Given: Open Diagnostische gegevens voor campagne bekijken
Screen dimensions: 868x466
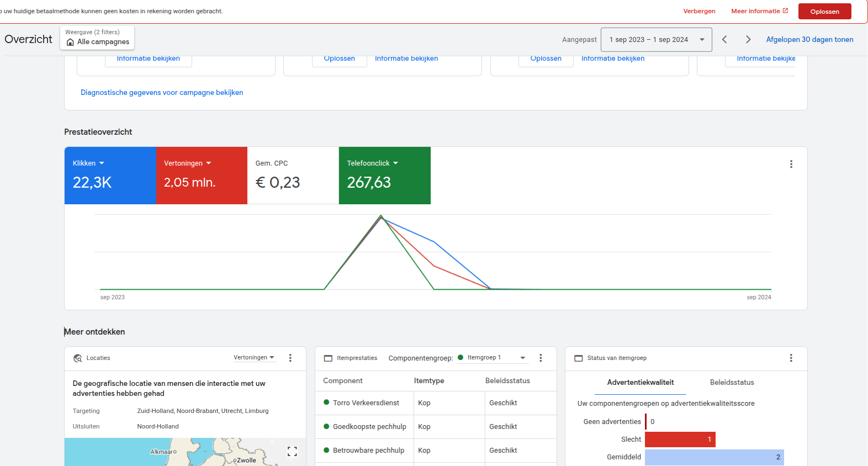Looking at the screenshot, I should click(x=162, y=92).
